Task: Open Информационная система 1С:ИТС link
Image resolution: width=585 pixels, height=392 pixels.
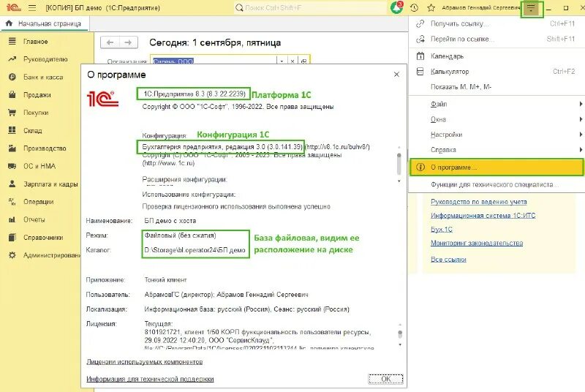Action: 483,216
